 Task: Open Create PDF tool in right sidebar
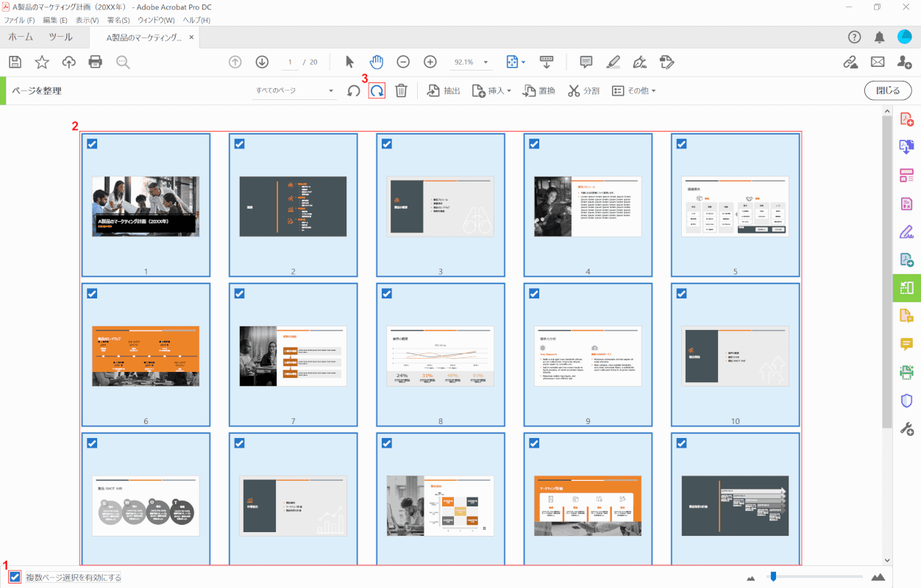tap(906, 118)
